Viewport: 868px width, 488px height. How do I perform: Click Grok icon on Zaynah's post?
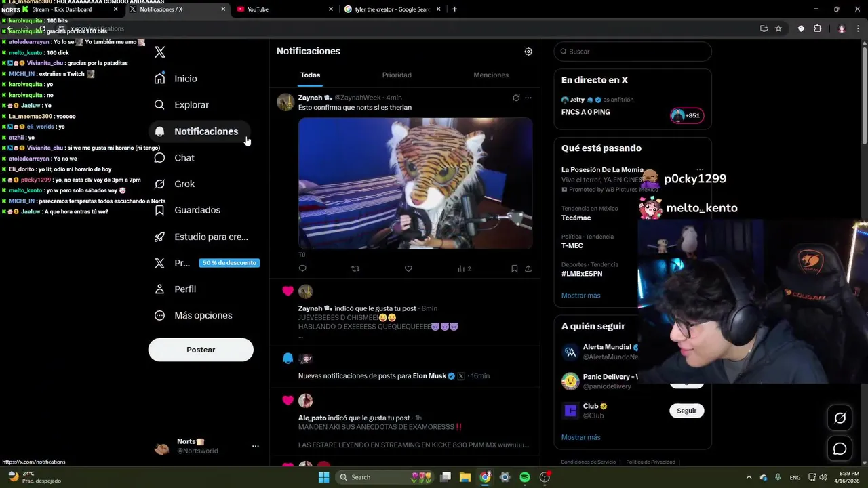[x=516, y=98]
